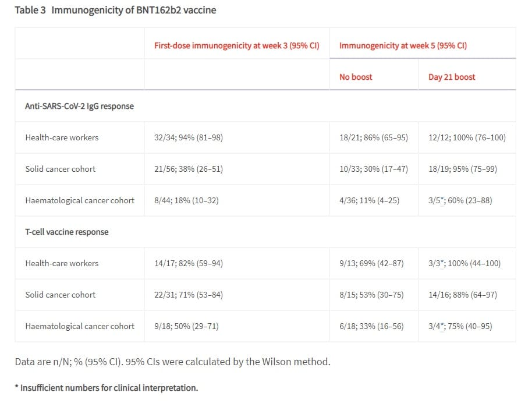This screenshot has width=532, height=403.
Task: Click the asterisk in the 3/4*; 75% cell
Action: (442, 325)
